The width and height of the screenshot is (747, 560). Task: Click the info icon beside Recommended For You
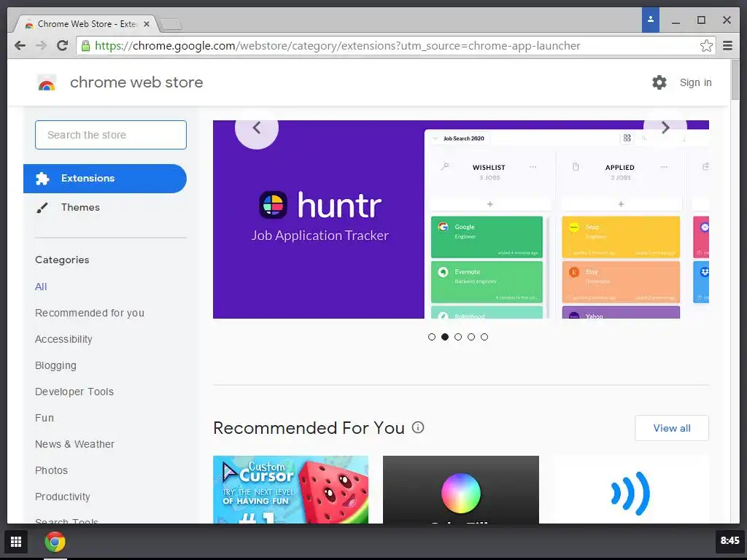[x=418, y=427]
